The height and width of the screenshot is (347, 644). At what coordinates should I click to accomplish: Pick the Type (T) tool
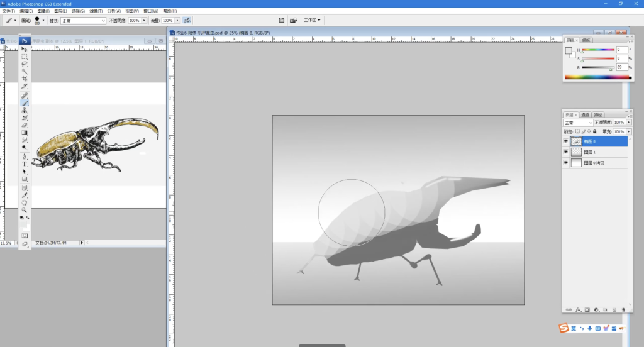click(25, 163)
